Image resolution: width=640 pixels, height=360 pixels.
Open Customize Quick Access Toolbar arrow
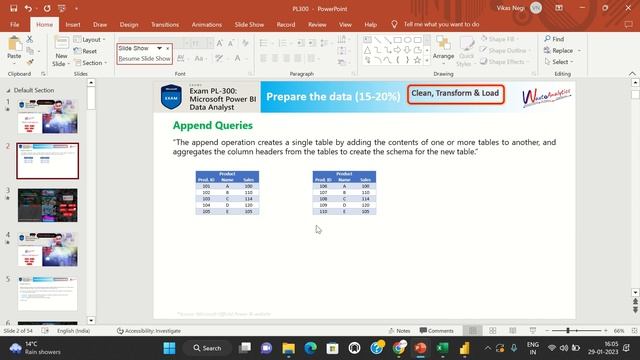tap(76, 8)
